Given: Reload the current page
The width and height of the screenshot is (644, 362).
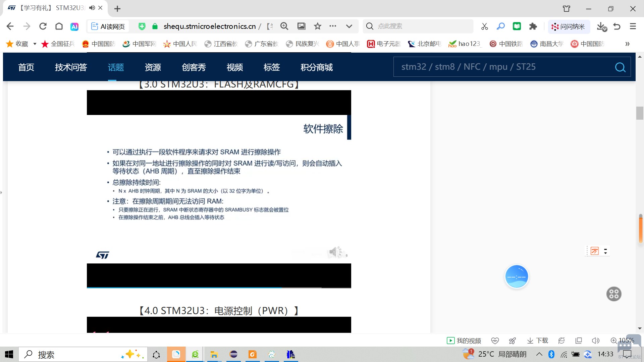Looking at the screenshot, I should pos(43,26).
